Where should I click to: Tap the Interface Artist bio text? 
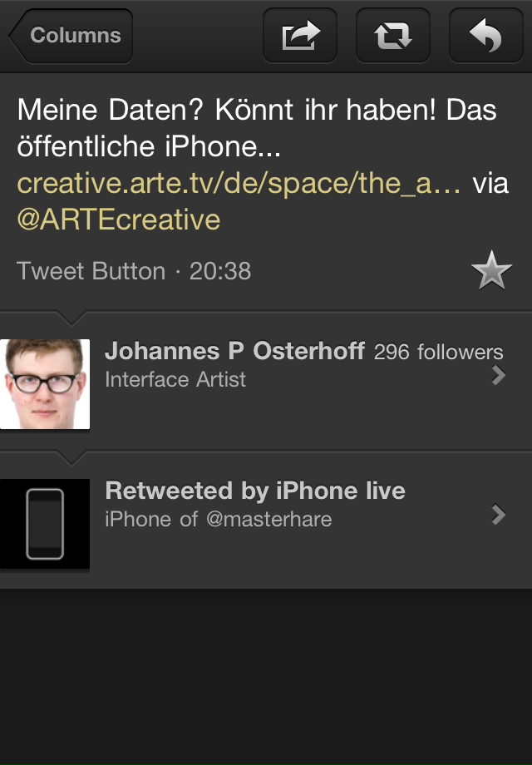click(x=175, y=380)
